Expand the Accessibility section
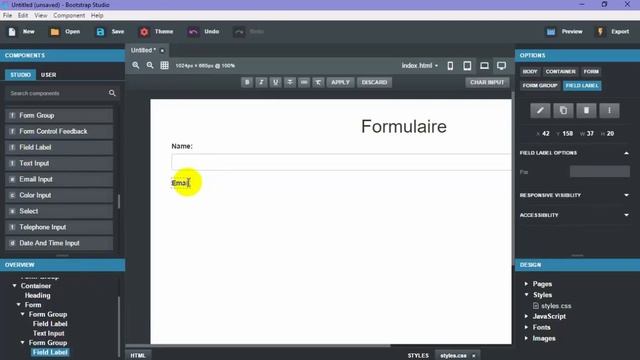The width and height of the screenshot is (640, 360). (626, 215)
